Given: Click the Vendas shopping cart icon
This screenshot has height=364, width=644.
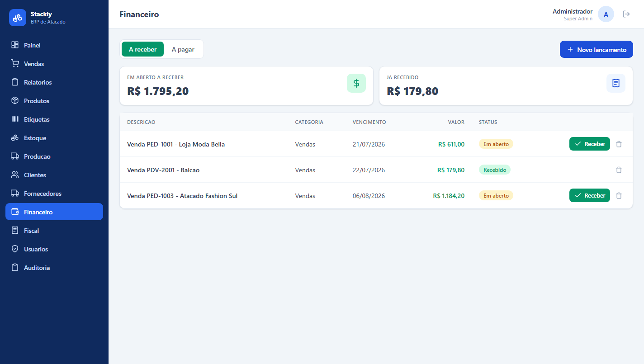Looking at the screenshot, I should pyautogui.click(x=15, y=64).
